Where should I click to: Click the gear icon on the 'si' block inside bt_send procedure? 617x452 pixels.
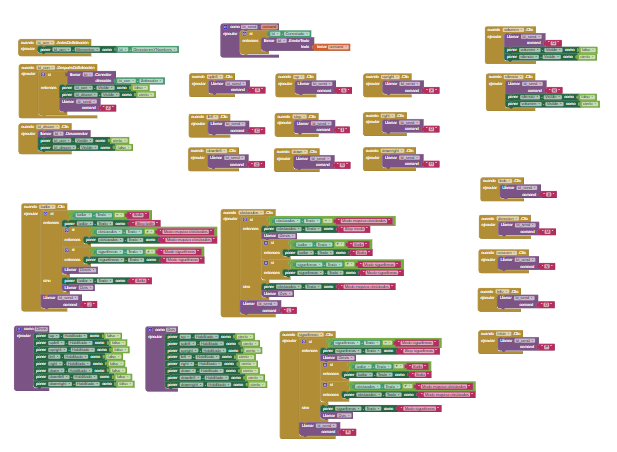pyautogui.click(x=245, y=33)
